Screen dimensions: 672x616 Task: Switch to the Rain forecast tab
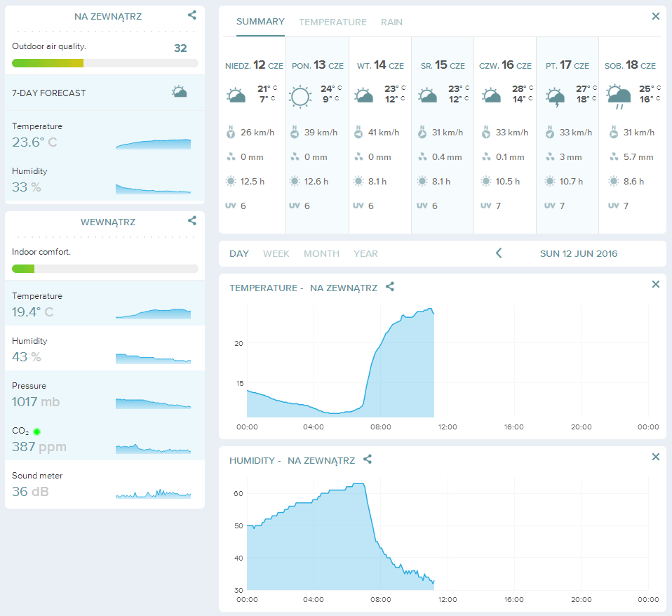(x=391, y=22)
